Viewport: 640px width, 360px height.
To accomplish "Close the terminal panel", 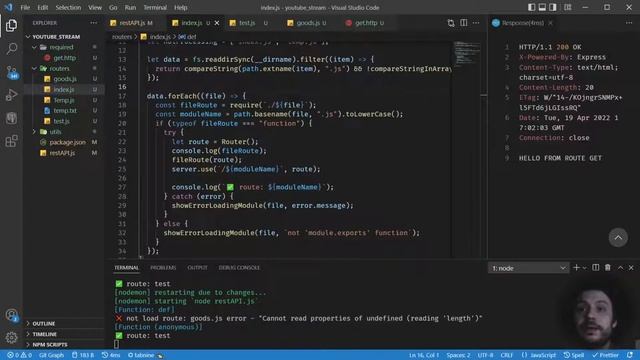I will pyautogui.click(x=631, y=268).
